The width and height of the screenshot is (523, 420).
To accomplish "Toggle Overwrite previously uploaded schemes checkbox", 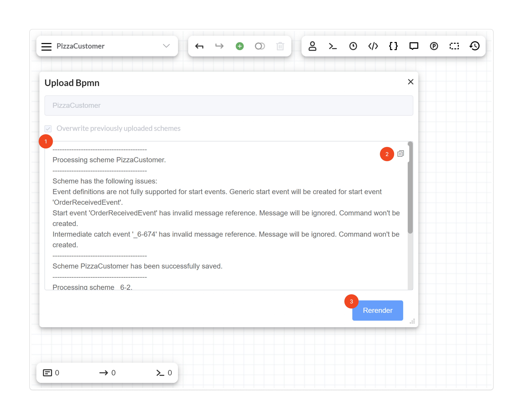I will click(x=48, y=129).
